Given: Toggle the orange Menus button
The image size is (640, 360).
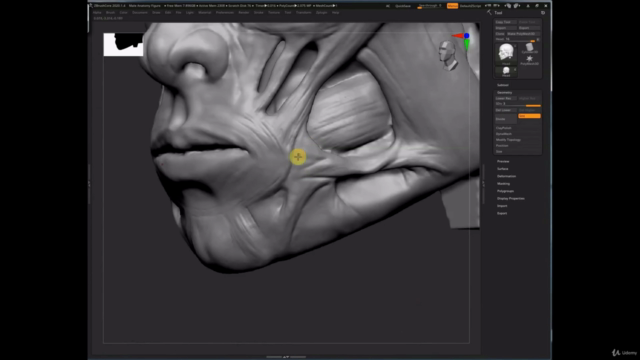Looking at the screenshot, I should point(452,6).
